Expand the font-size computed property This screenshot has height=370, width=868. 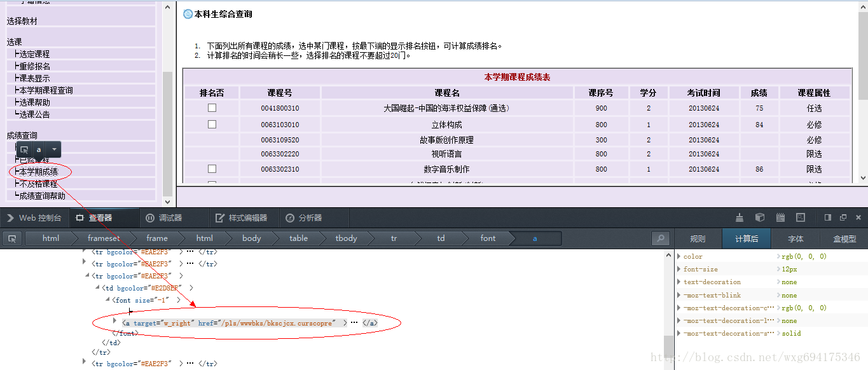point(679,270)
